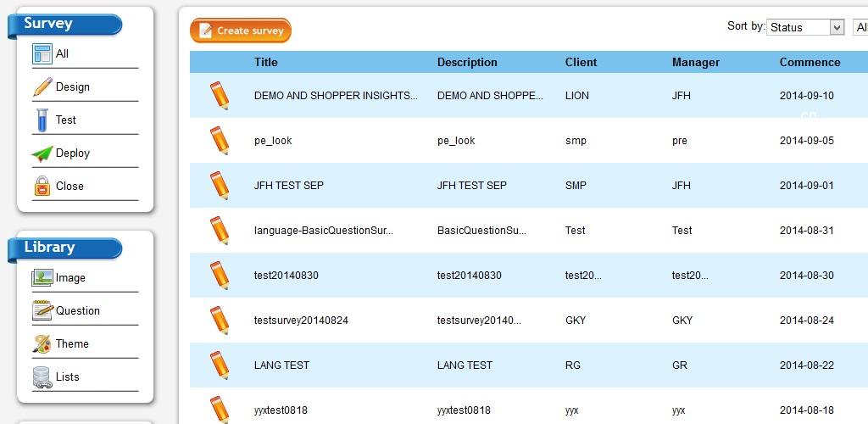Click the test20140830 title cell

(287, 275)
